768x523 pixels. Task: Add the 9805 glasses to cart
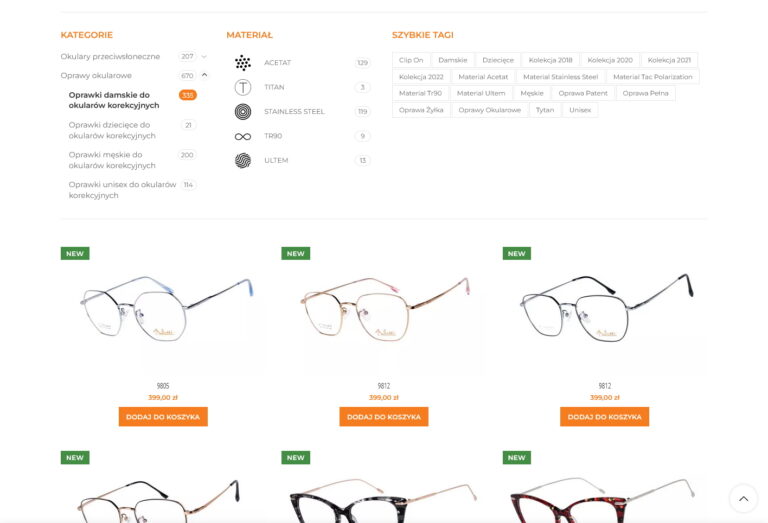(x=163, y=417)
